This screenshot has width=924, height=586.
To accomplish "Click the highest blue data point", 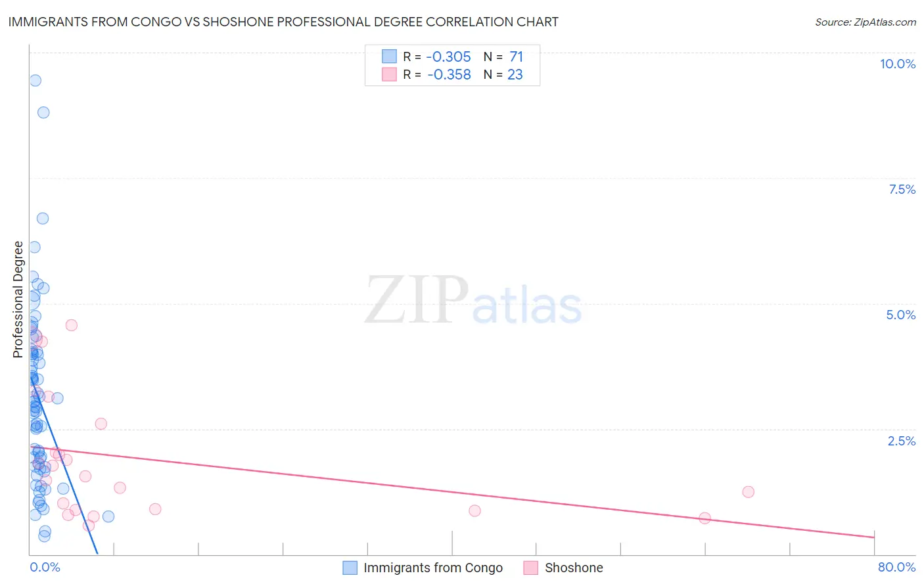I will pyautogui.click(x=35, y=80).
